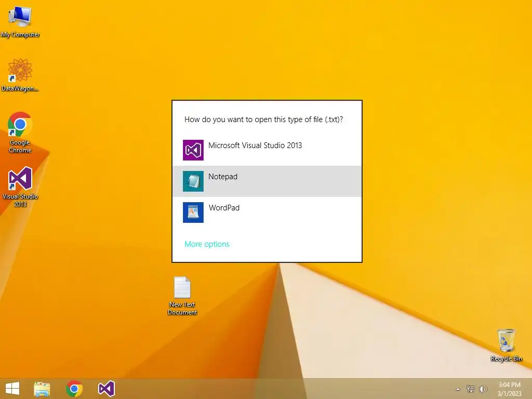
Task: Select the WordPad text label
Action: coord(224,208)
